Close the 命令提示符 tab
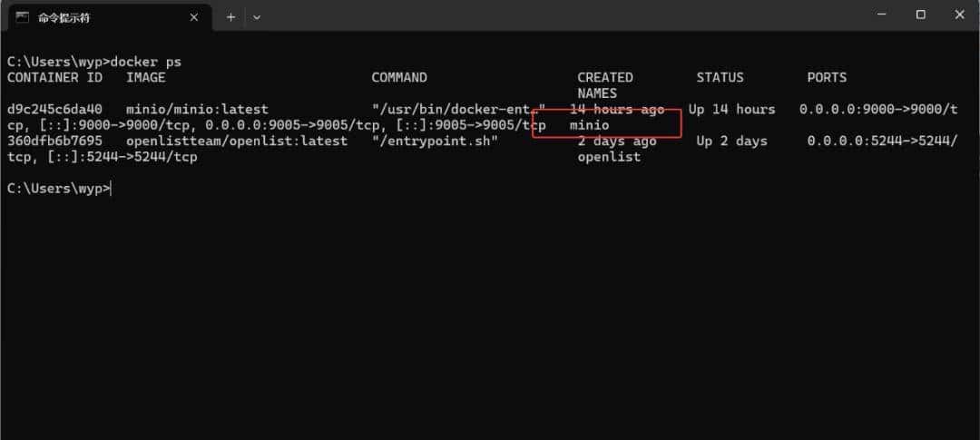 pos(194,16)
